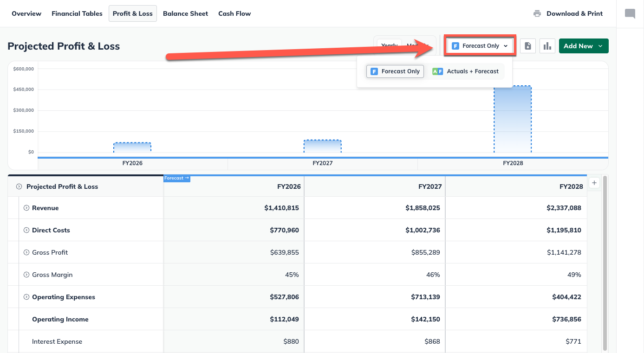Click the table's vertical scrollbar
Image resolution: width=644 pixels, height=353 pixels.
pos(605,263)
